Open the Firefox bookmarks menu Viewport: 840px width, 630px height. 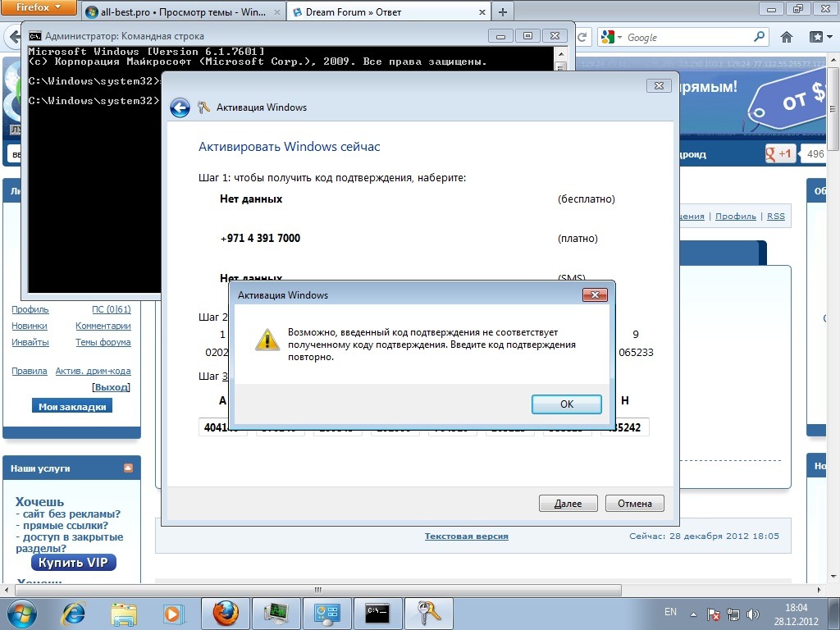(x=820, y=37)
